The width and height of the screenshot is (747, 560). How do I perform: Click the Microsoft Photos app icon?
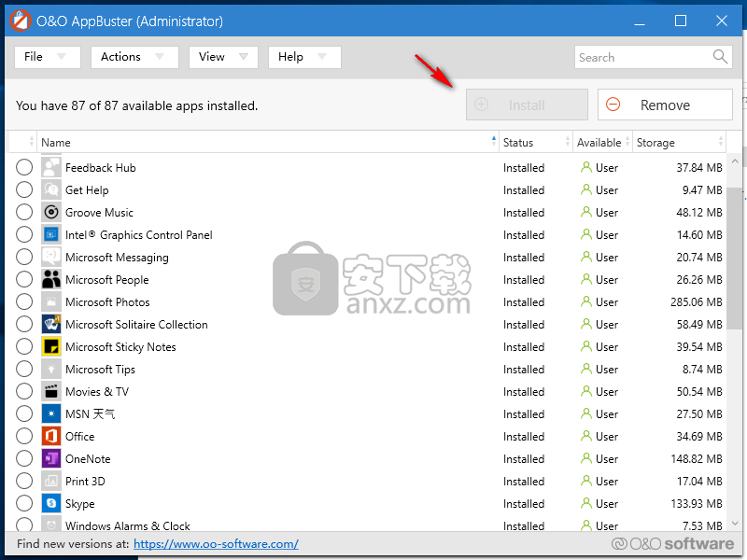click(x=51, y=301)
